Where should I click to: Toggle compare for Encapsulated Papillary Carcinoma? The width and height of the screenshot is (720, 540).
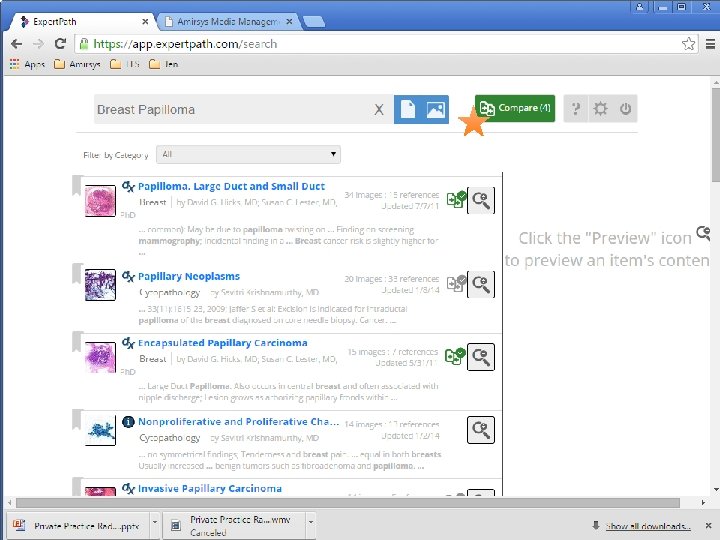[455, 356]
